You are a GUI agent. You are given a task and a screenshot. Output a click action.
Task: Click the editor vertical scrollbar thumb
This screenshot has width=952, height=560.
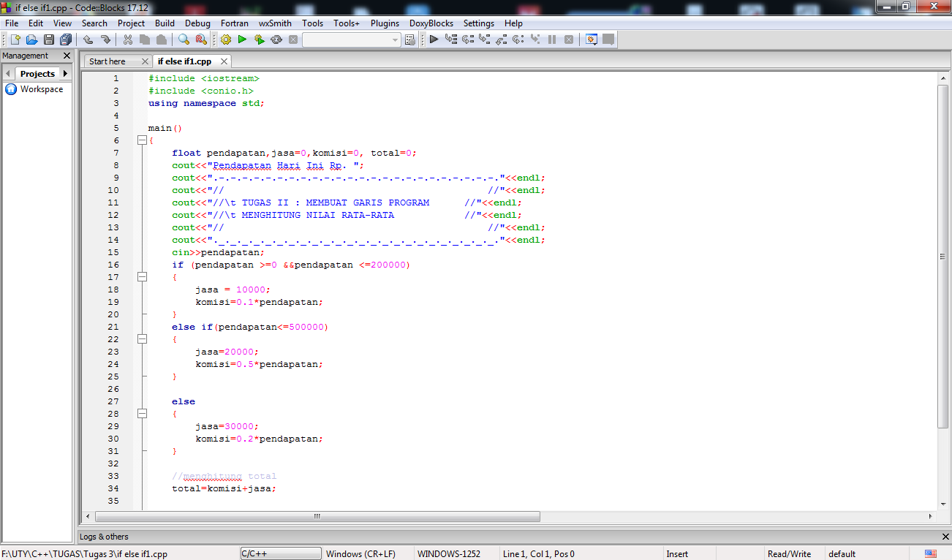942,255
